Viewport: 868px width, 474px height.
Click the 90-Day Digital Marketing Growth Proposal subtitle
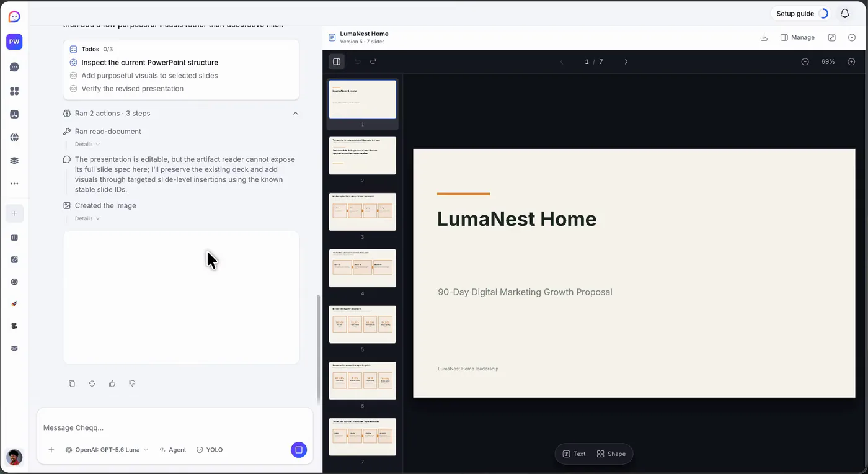pyautogui.click(x=525, y=292)
